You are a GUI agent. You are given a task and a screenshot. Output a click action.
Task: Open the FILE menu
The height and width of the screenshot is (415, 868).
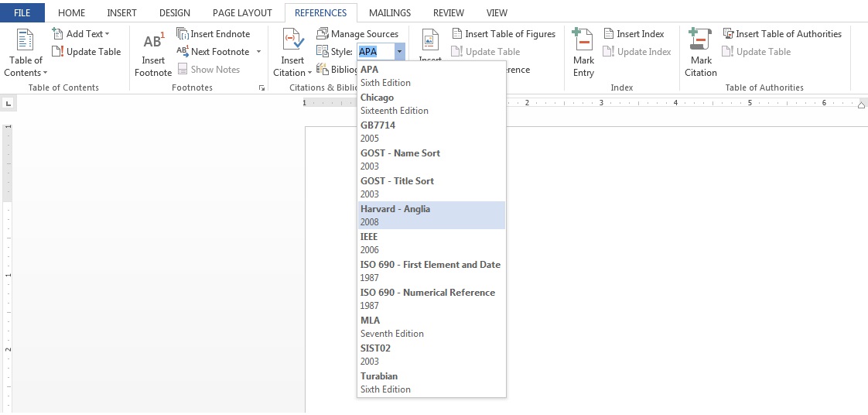click(x=22, y=13)
